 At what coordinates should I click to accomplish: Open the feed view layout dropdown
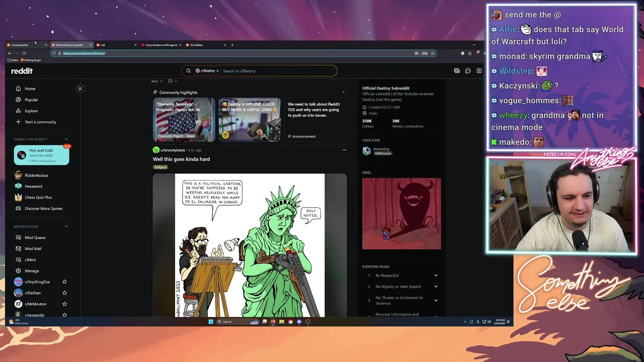(x=173, y=81)
